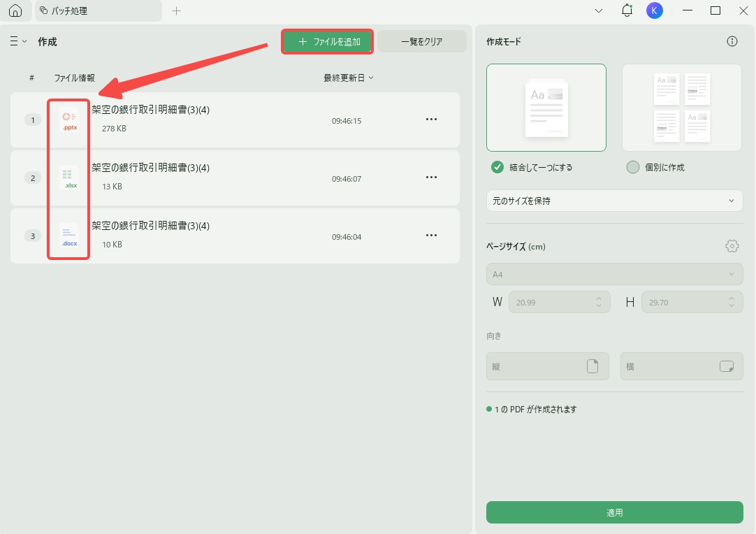756x534 pixels.
Task: Choose portrait orientation 縦
Action: point(547,366)
